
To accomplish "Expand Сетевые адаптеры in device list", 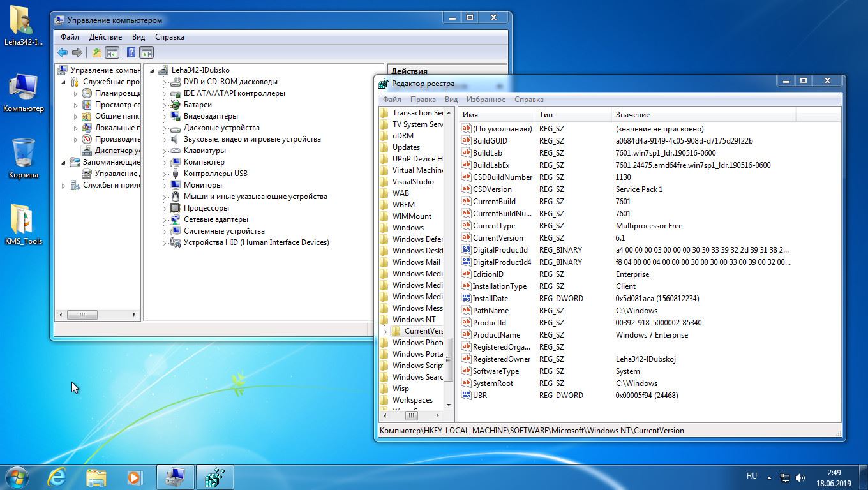I will pyautogui.click(x=164, y=220).
